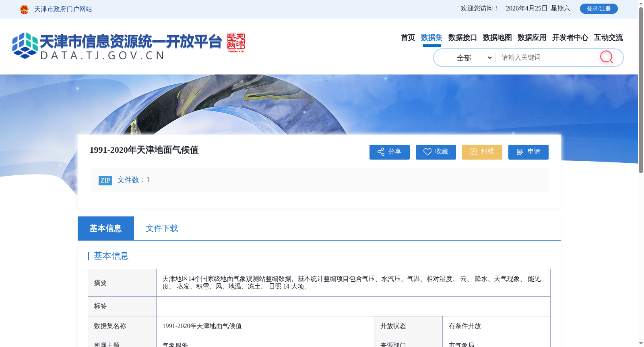Click the abstract text starting 天津地区14个国家级
Image resolution: width=644 pixels, height=347 pixels.
click(x=351, y=283)
